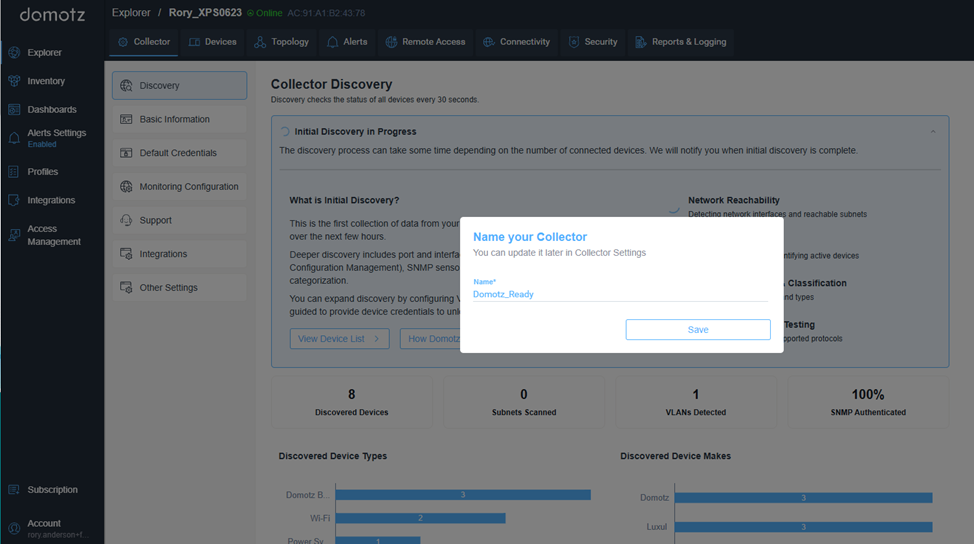Open Other Settings section
Viewport: 974px width, 544px height.
tap(180, 288)
